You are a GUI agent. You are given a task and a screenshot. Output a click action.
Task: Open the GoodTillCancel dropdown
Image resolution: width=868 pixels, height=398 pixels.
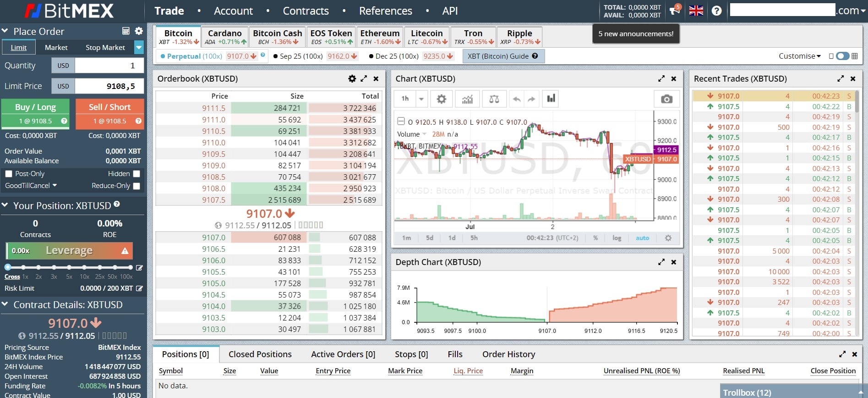tap(31, 186)
